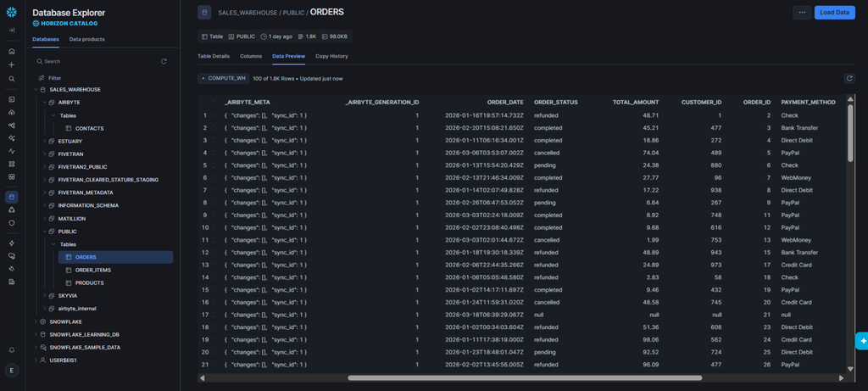Click the table icon beside PRODUCTS
Image resolution: width=868 pixels, height=391 pixels.
coord(69,283)
